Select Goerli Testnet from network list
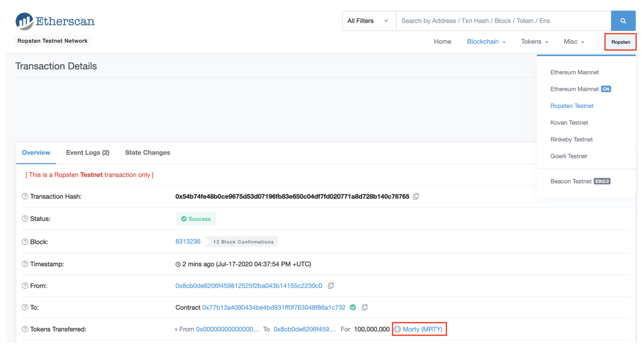The width and height of the screenshot is (644, 350). tap(568, 156)
